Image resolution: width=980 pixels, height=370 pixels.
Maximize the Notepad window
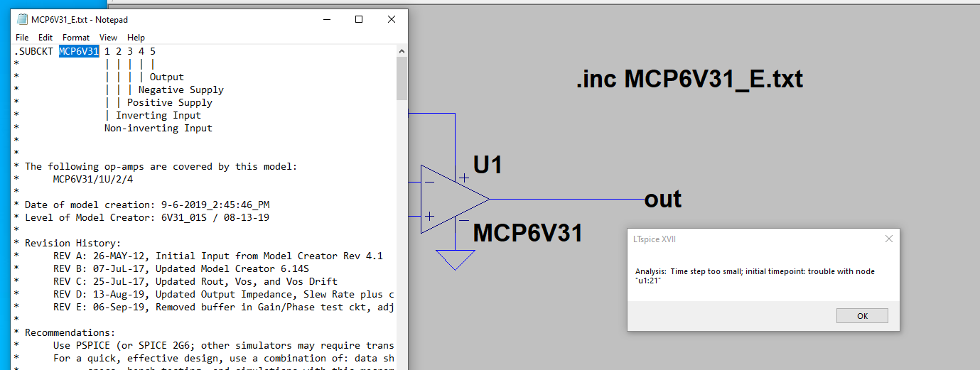(x=359, y=19)
